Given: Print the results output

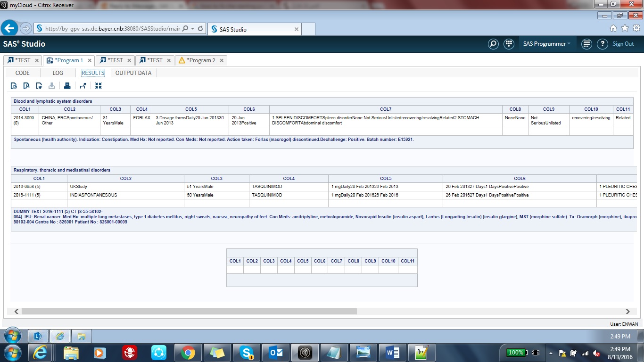Looking at the screenshot, I should (x=67, y=85).
